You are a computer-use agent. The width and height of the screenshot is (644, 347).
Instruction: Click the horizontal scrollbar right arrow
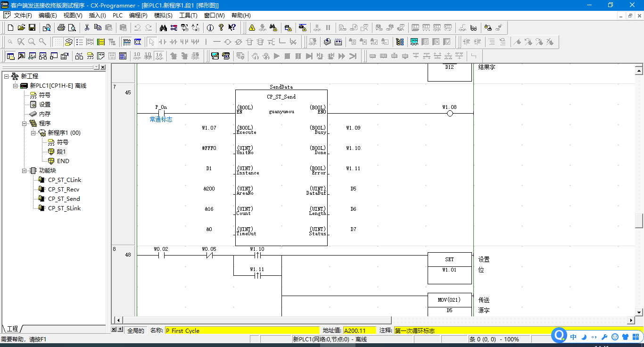click(x=631, y=320)
